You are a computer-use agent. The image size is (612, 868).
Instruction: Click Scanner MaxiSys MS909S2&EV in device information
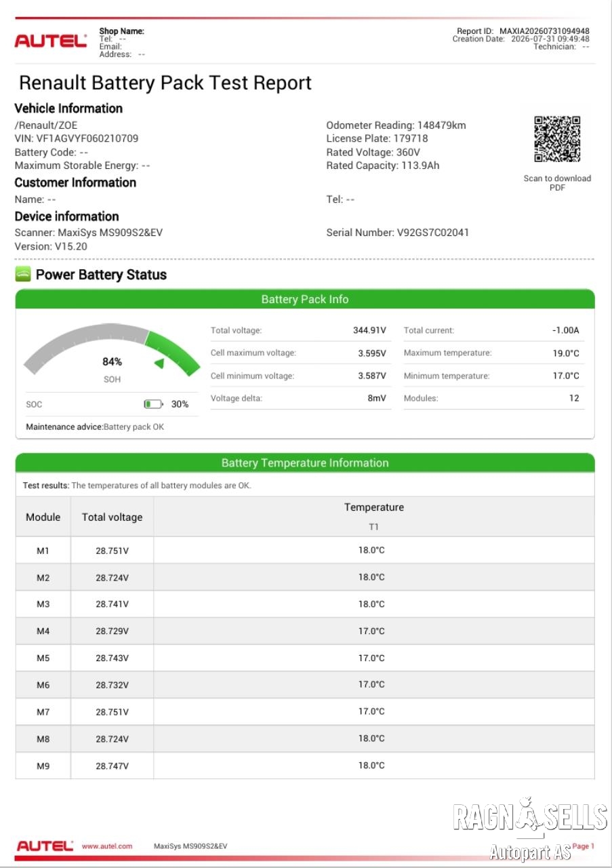click(x=89, y=233)
